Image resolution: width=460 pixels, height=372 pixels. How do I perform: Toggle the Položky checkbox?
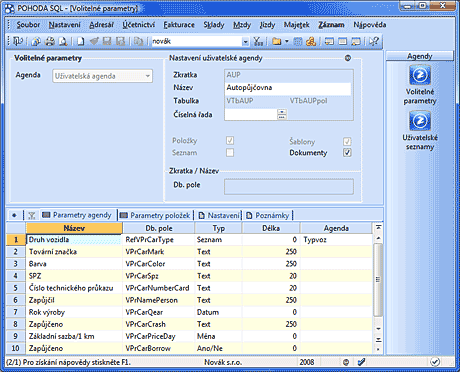click(x=230, y=140)
